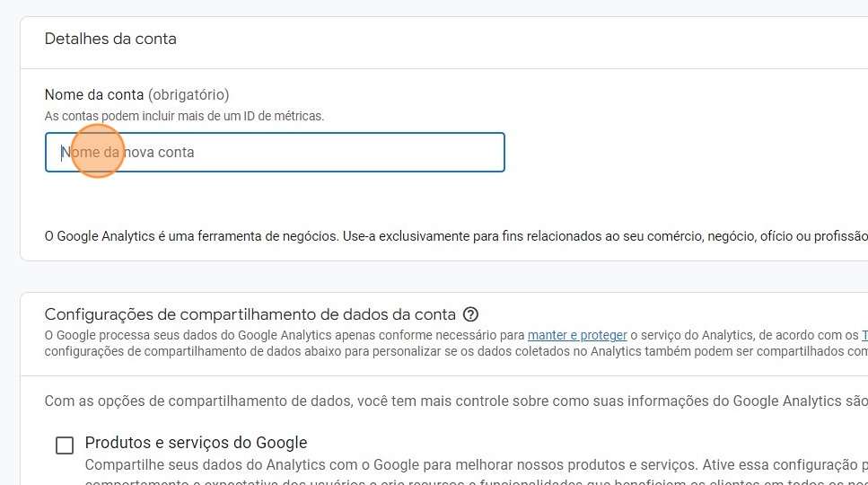
Task: Select the data sharing settings section heading
Action: pos(250,314)
